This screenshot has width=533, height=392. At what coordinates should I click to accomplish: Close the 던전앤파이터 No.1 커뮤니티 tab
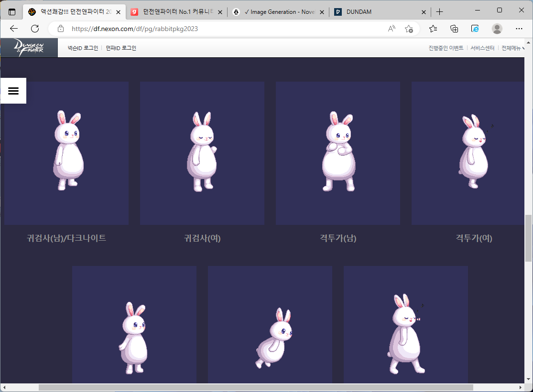(x=220, y=12)
